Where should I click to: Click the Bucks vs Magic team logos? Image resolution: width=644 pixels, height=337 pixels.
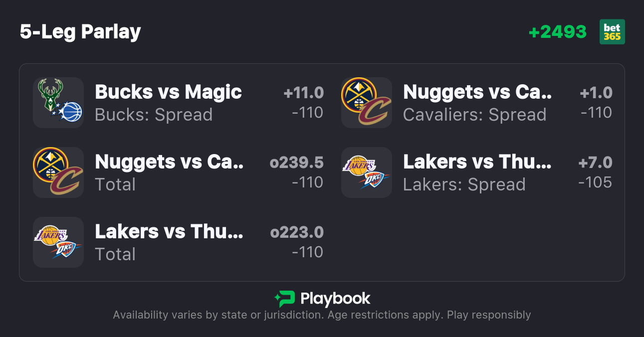(x=58, y=103)
